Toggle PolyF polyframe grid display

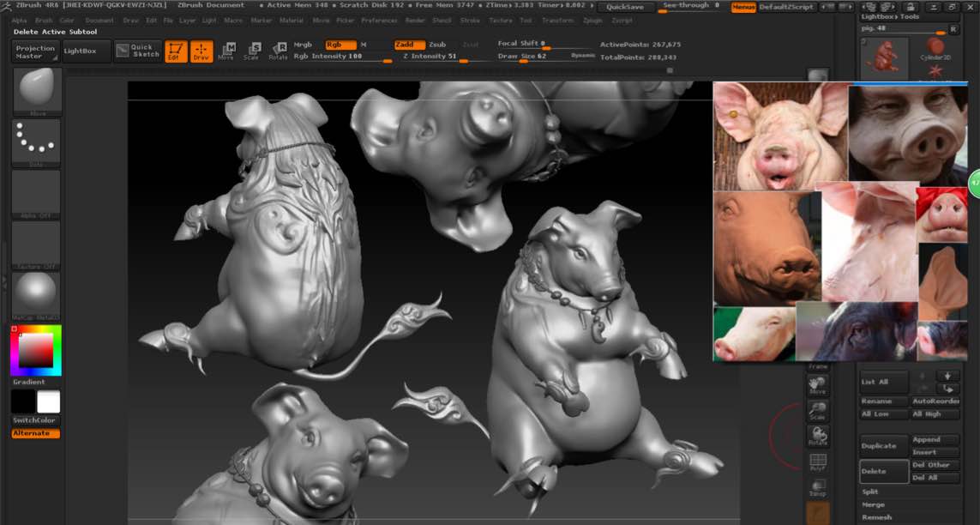coord(817,462)
